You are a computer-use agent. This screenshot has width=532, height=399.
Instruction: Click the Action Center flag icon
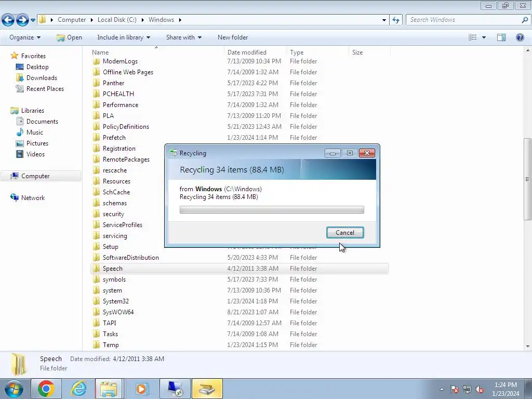(454, 390)
